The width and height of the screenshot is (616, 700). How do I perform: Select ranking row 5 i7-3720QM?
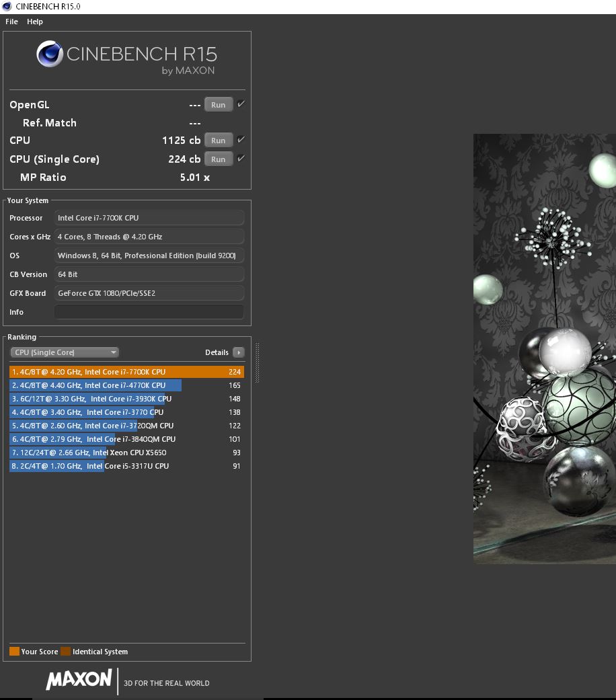[127, 426]
